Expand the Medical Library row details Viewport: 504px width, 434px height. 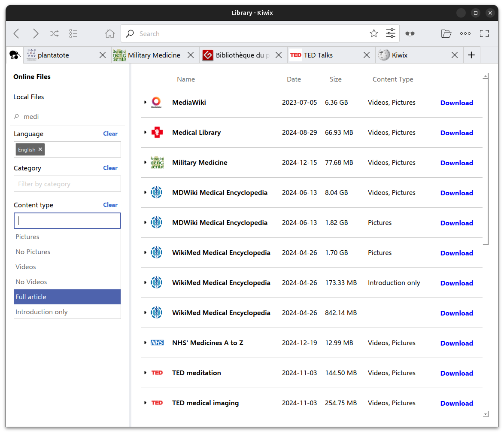(145, 132)
